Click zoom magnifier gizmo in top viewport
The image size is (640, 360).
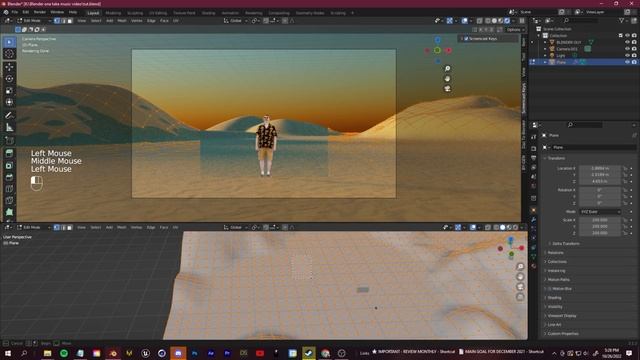[447, 69]
